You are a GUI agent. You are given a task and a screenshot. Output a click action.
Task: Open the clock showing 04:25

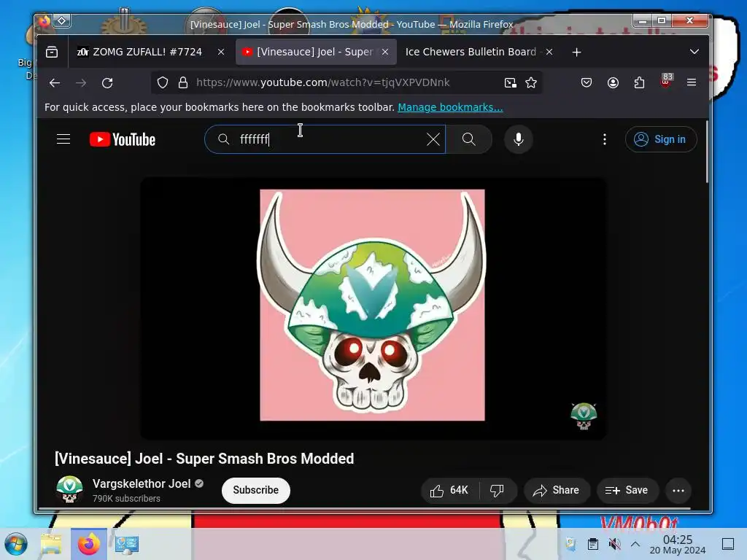pyautogui.click(x=678, y=544)
